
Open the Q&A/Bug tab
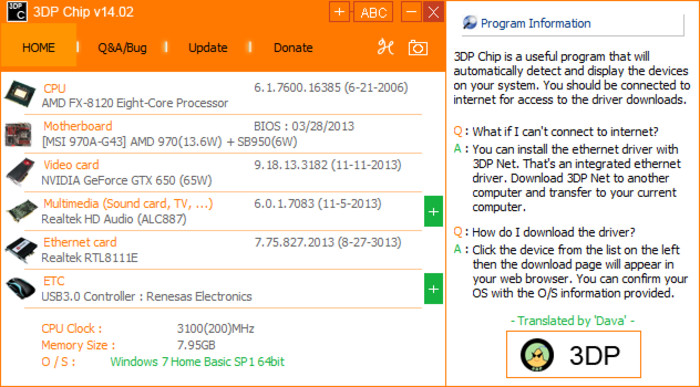click(x=122, y=47)
